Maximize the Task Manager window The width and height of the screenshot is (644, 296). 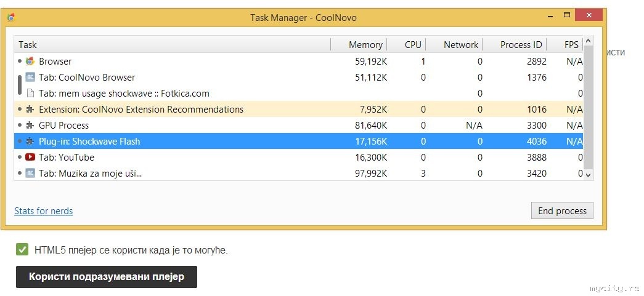tap(567, 15)
